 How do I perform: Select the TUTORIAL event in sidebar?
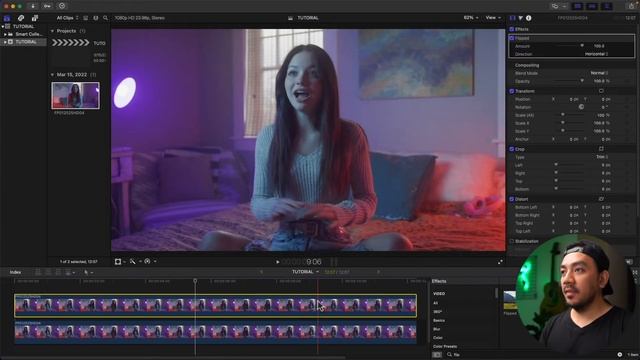(26, 42)
